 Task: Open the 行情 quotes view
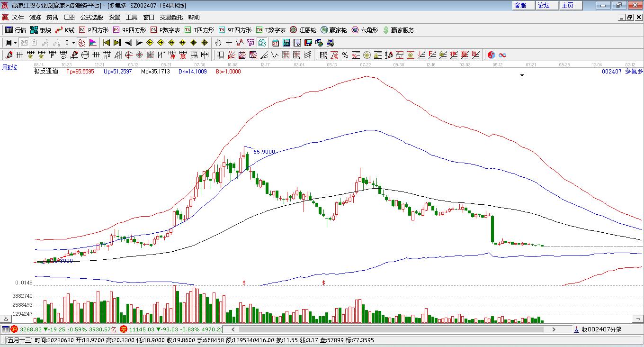pos(16,30)
